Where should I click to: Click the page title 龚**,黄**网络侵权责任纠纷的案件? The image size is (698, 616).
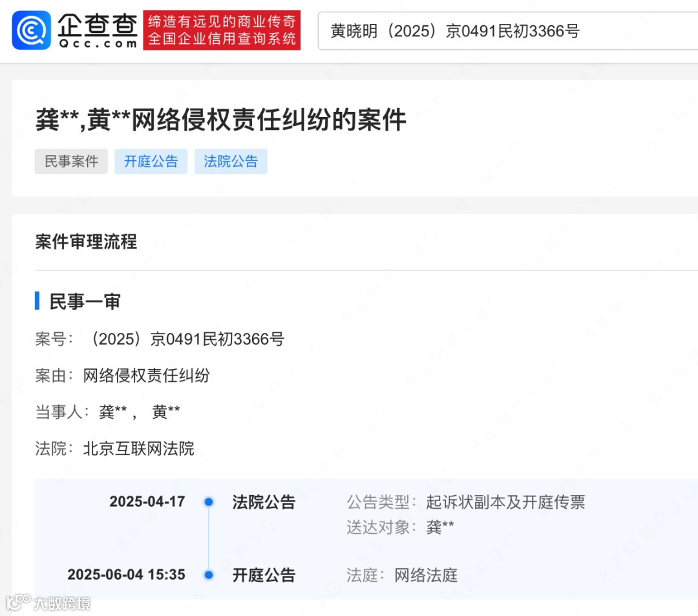[x=221, y=120]
